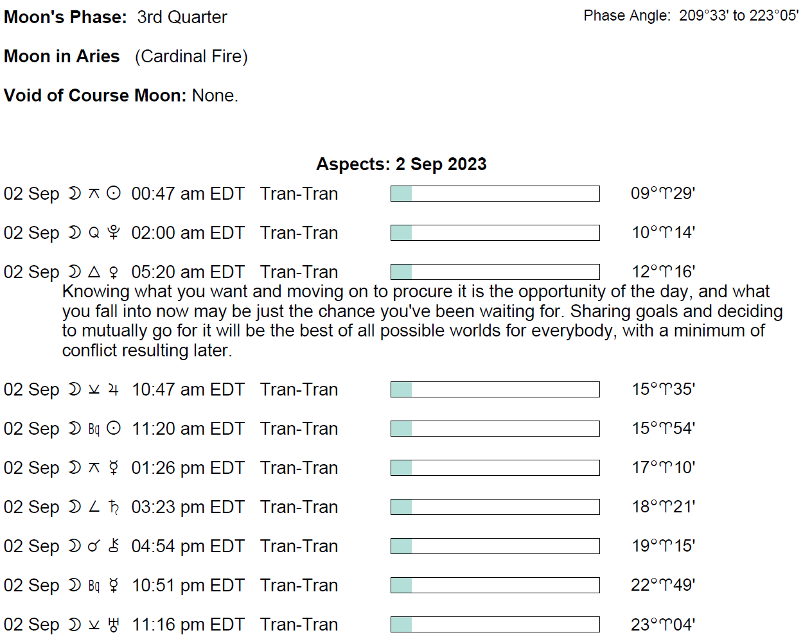This screenshot has height=644, width=812.
Task: Click the "Void of Course Moon" label
Action: 95,96
